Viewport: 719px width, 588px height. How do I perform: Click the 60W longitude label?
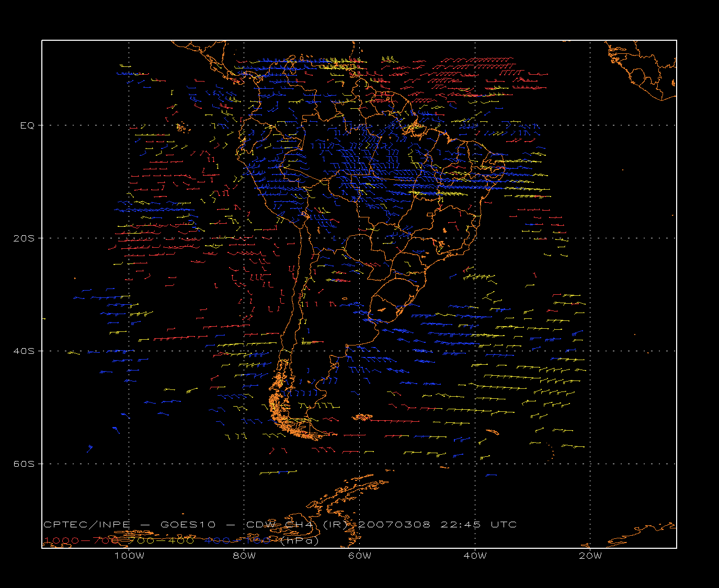(x=360, y=556)
